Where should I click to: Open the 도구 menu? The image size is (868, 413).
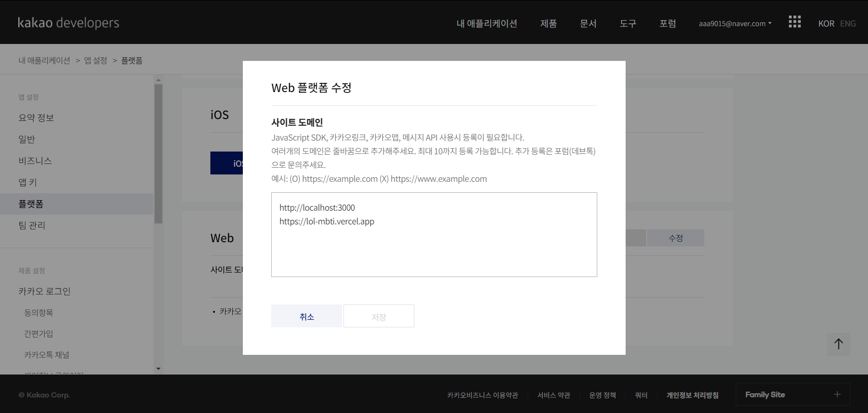[628, 23]
